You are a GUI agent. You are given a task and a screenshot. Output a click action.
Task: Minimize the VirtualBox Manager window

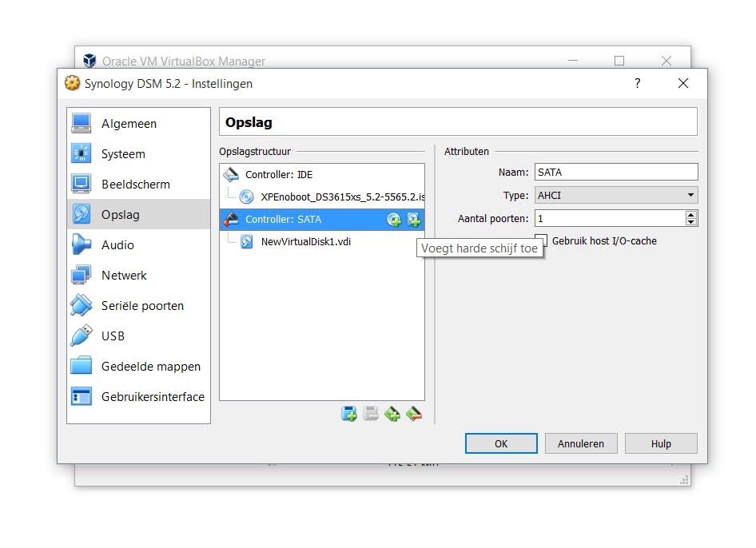[573, 61]
